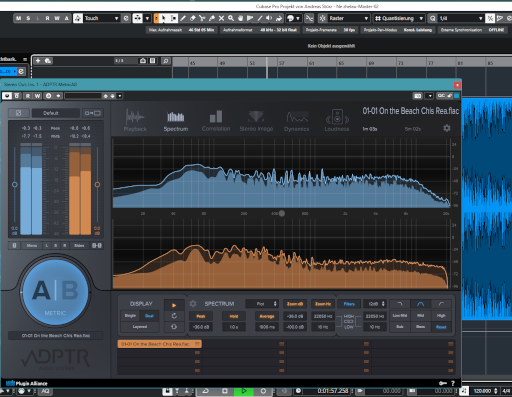Click the Hold time 1.0 s field
The width and height of the screenshot is (512, 397).
click(234, 327)
